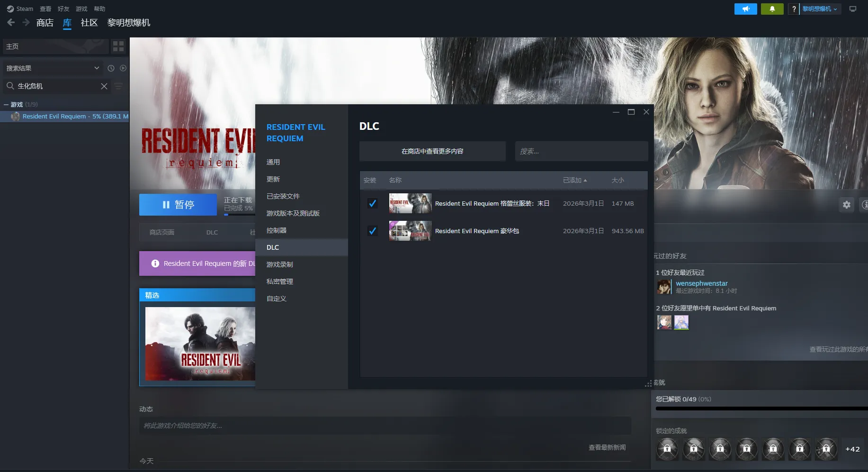Click the Big Picture mode monitor icon

coord(853,9)
